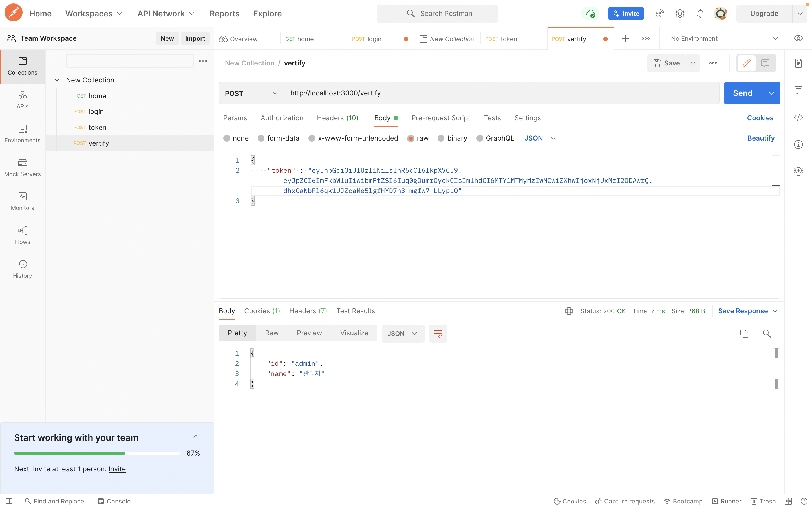Image resolution: width=812 pixels, height=508 pixels.
Task: Open request more actions ellipsis near Save
Action: [x=713, y=63]
